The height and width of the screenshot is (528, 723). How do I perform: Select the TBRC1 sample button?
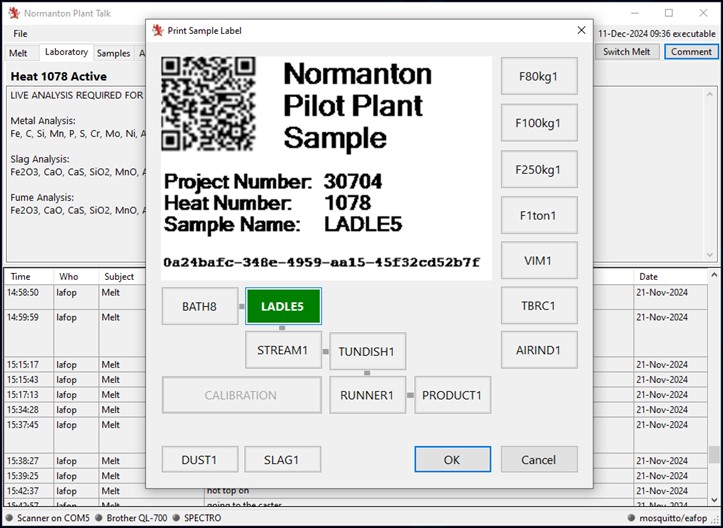(539, 305)
